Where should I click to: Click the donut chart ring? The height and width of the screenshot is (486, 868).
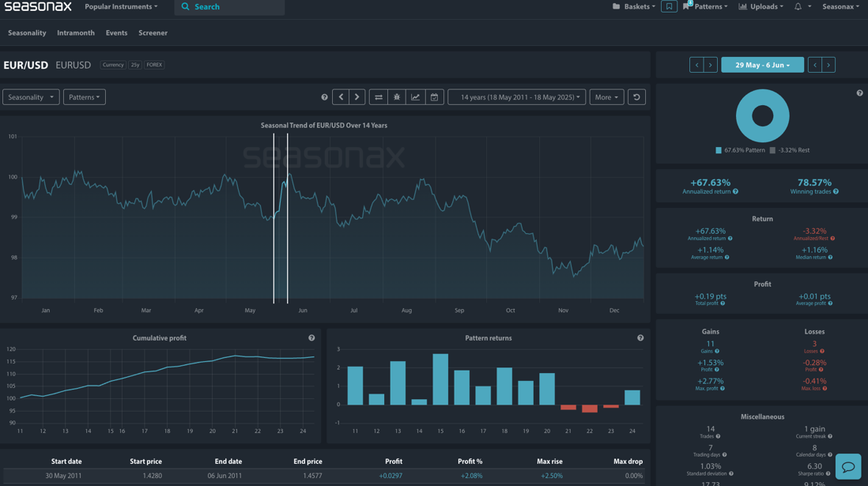pyautogui.click(x=762, y=115)
